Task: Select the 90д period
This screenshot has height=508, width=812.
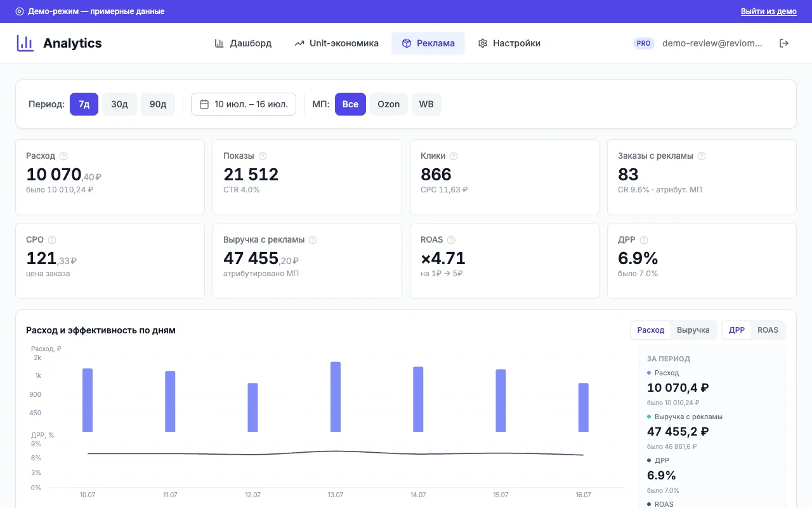Action: 158,104
